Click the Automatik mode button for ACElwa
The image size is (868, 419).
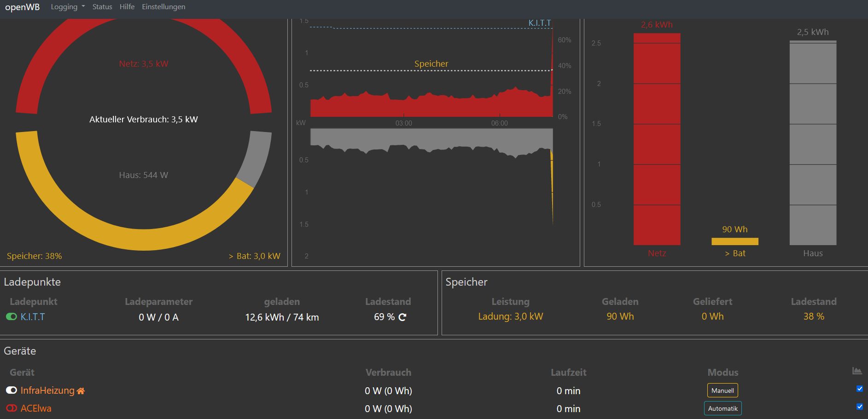(722, 408)
